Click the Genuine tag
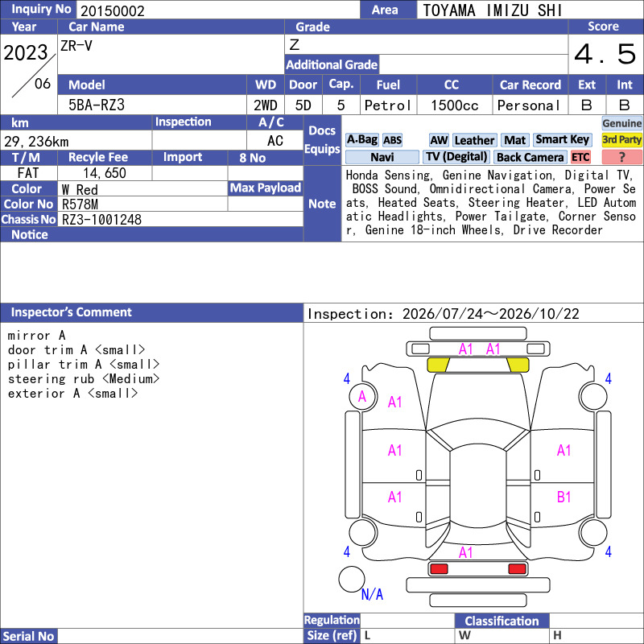 (x=621, y=123)
